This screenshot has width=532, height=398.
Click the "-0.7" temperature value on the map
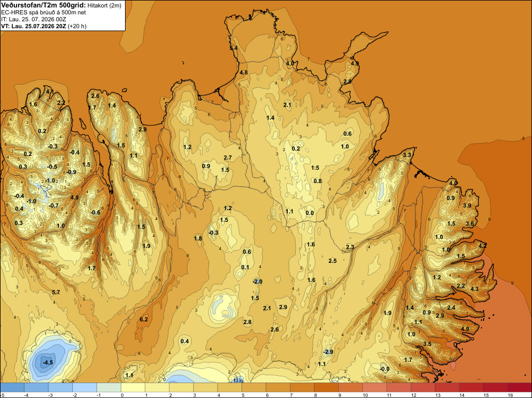tap(54, 205)
